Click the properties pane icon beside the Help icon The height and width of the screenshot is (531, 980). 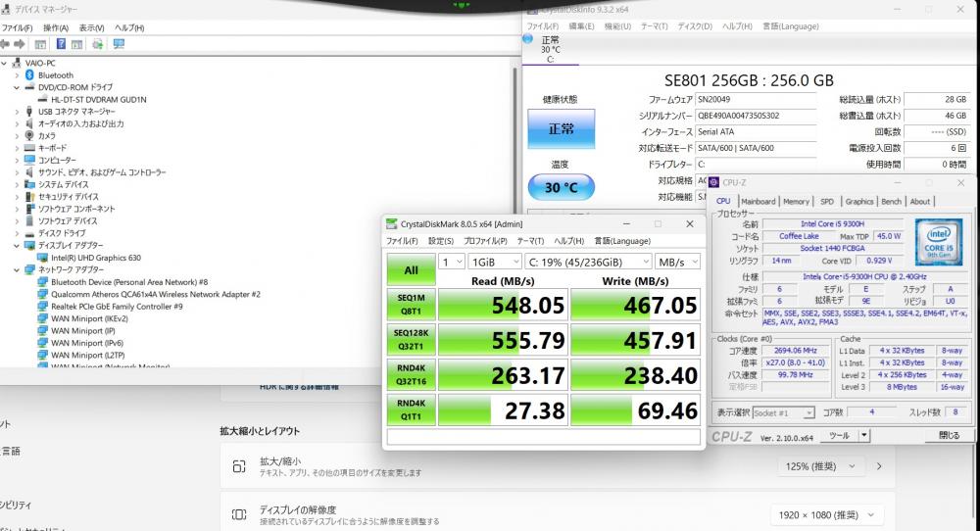tap(76, 44)
